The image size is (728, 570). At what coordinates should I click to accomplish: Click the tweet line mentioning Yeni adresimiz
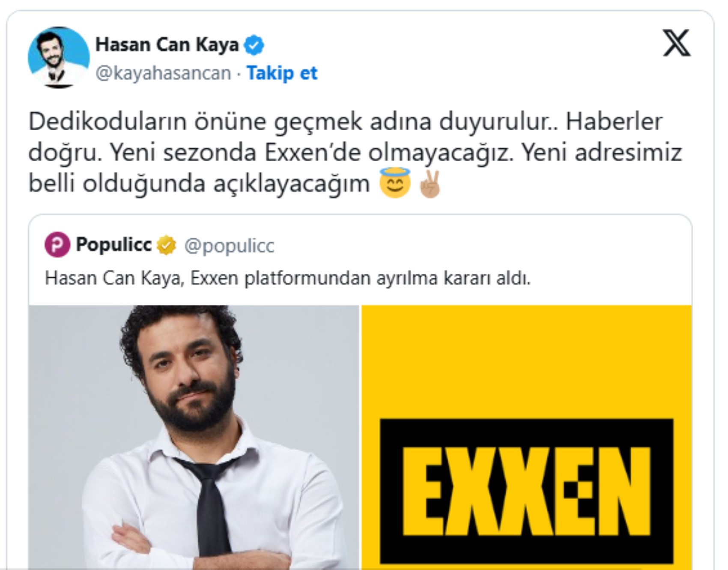click(355, 153)
